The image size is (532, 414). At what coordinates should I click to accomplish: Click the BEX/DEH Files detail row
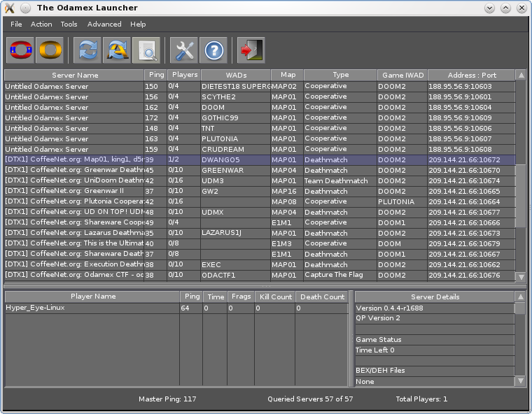435,371
